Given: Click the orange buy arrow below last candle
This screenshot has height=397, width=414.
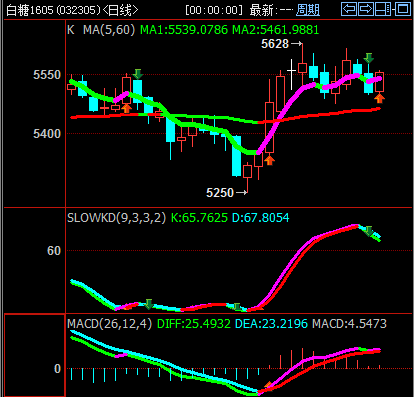Looking at the screenshot, I should (379, 98).
